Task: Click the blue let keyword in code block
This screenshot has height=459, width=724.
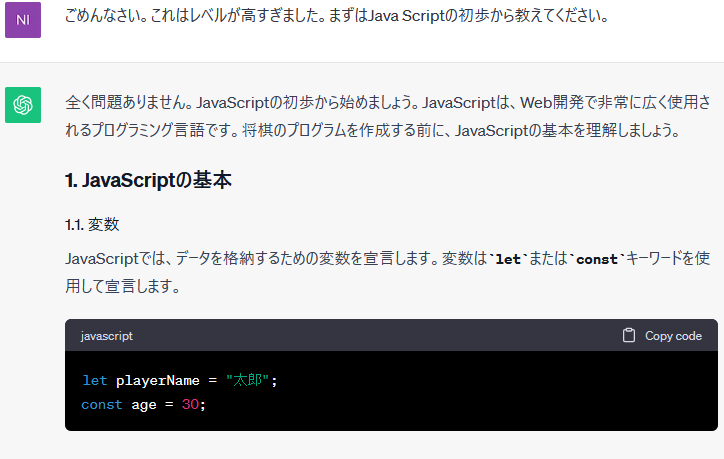Action: click(x=94, y=381)
